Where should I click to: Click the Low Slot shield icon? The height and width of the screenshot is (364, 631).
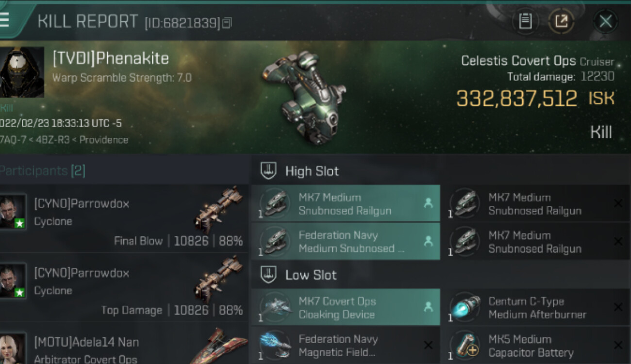point(268,275)
